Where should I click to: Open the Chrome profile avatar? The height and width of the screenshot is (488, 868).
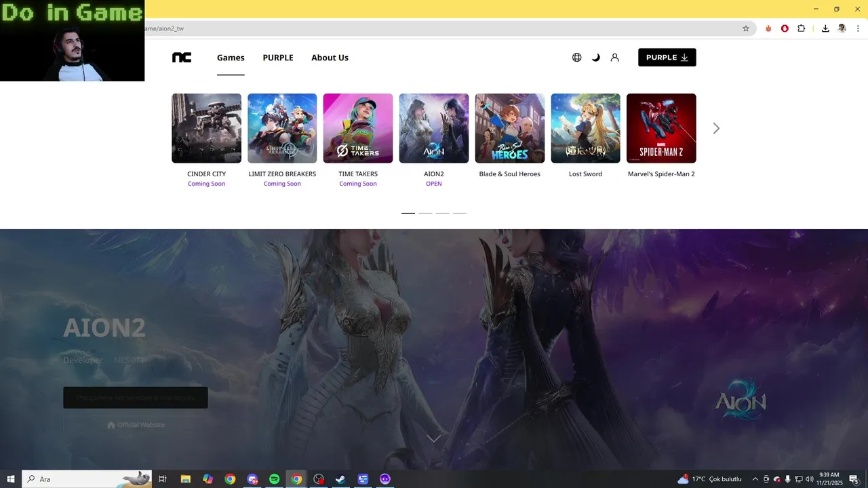[842, 28]
